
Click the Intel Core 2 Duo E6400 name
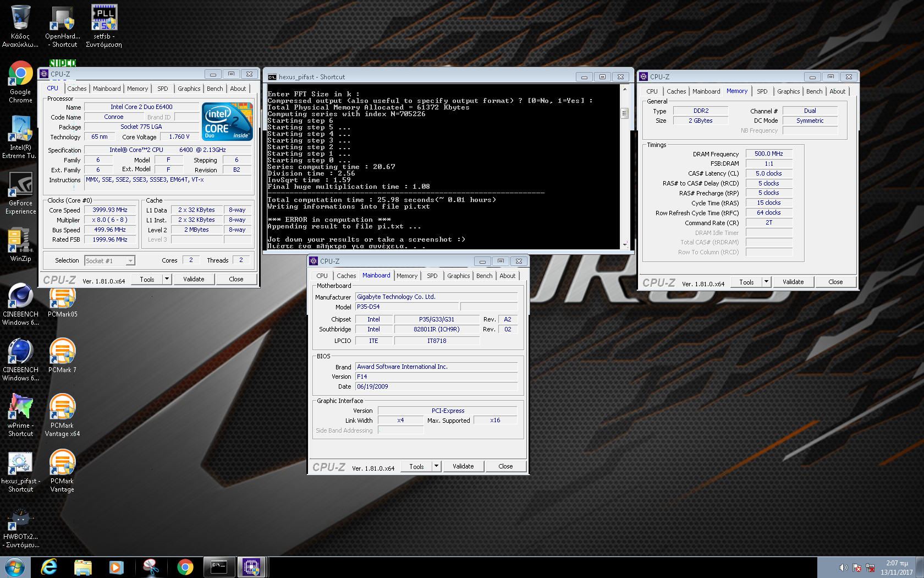141,107
